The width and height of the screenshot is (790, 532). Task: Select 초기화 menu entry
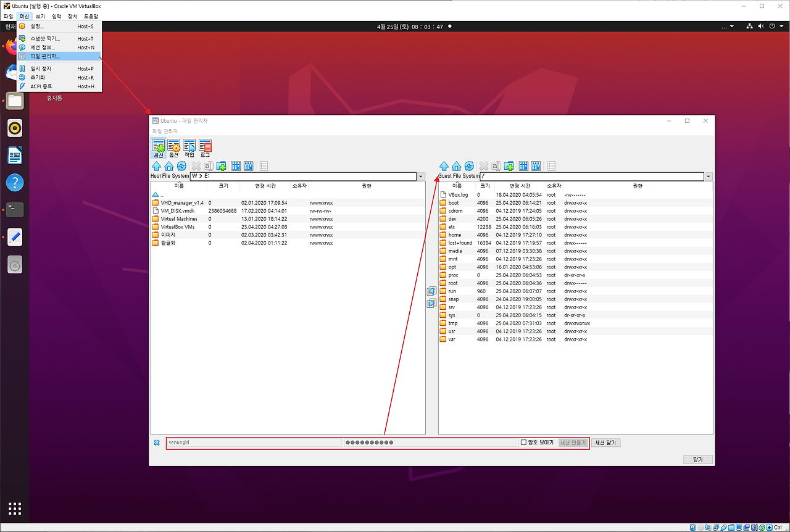click(x=59, y=77)
